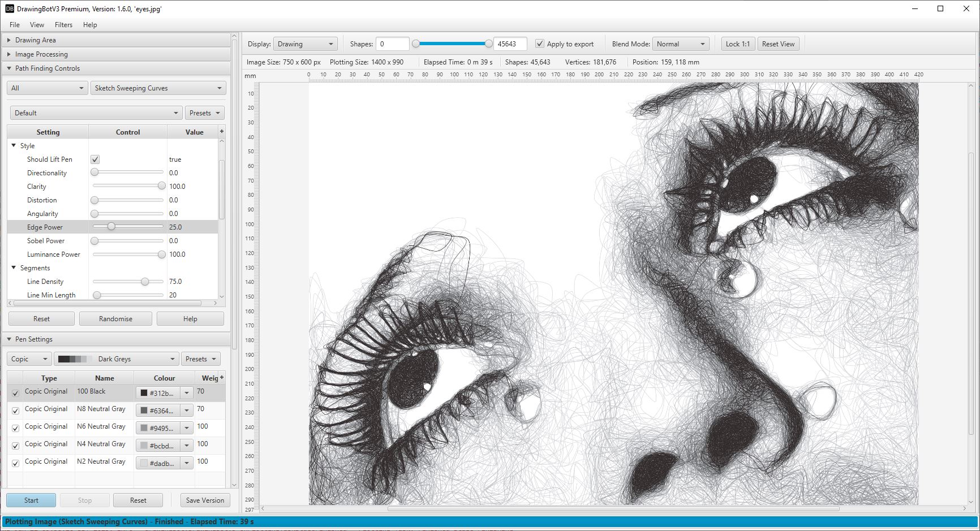Click the Start button
980x531 pixels.
click(31, 500)
